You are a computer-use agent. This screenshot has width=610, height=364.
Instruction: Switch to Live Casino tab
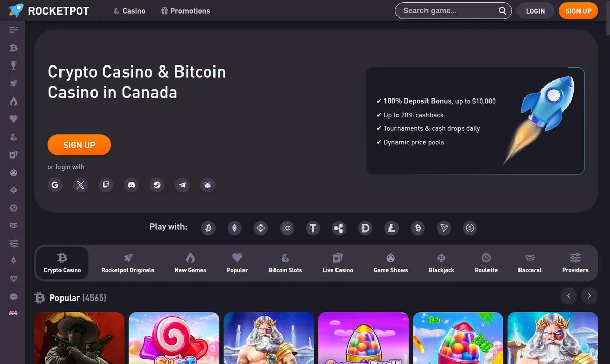point(338,263)
